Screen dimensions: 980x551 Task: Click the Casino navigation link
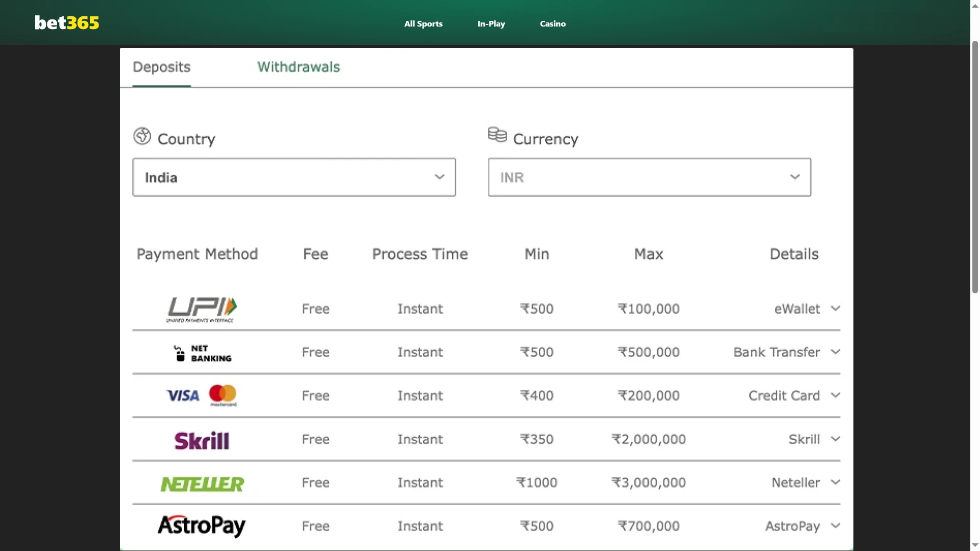(552, 23)
